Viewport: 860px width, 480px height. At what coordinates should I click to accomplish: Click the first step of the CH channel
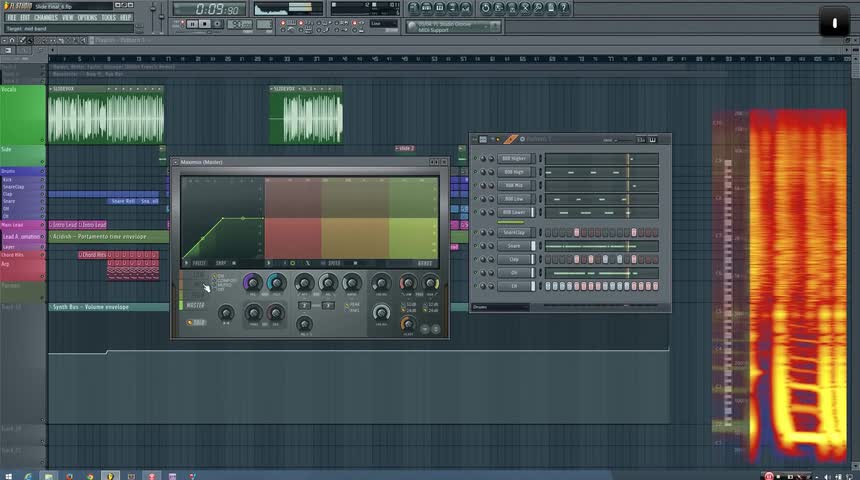tap(547, 286)
